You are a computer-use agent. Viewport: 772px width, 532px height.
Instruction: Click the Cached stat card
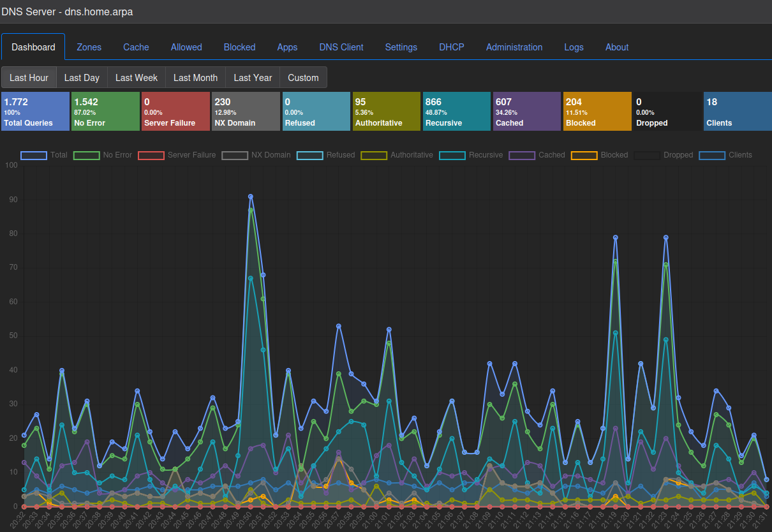527,112
